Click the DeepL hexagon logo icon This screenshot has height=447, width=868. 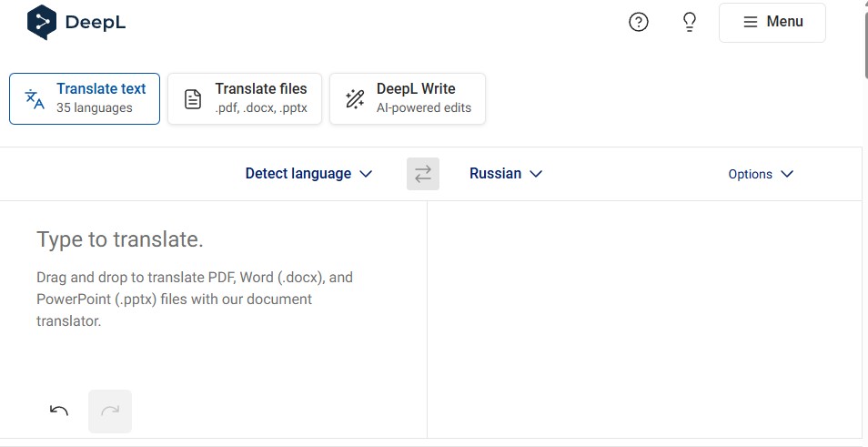(x=42, y=22)
